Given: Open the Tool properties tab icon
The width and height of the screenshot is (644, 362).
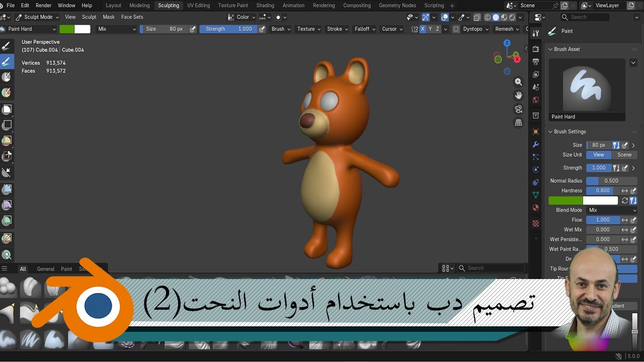Looking at the screenshot, I should [x=536, y=33].
